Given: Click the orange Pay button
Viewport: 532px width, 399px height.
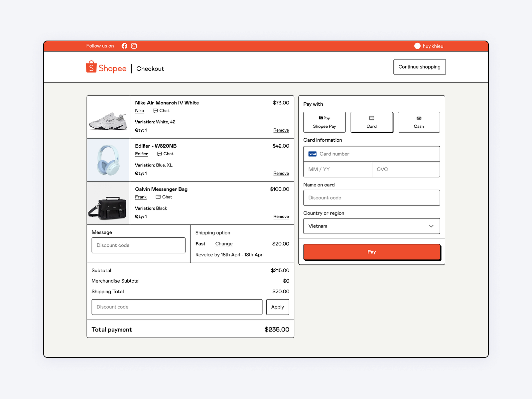Looking at the screenshot, I should tap(372, 252).
